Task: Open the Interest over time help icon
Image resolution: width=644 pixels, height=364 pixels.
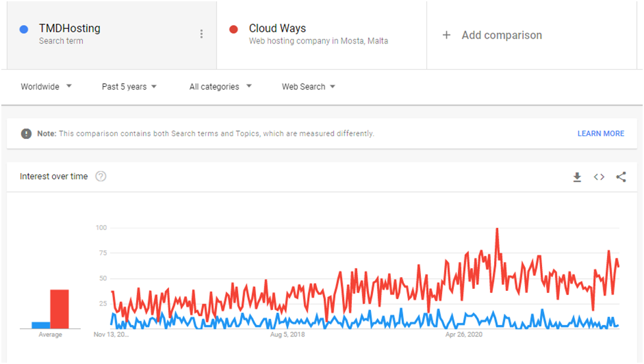Action: tap(101, 176)
